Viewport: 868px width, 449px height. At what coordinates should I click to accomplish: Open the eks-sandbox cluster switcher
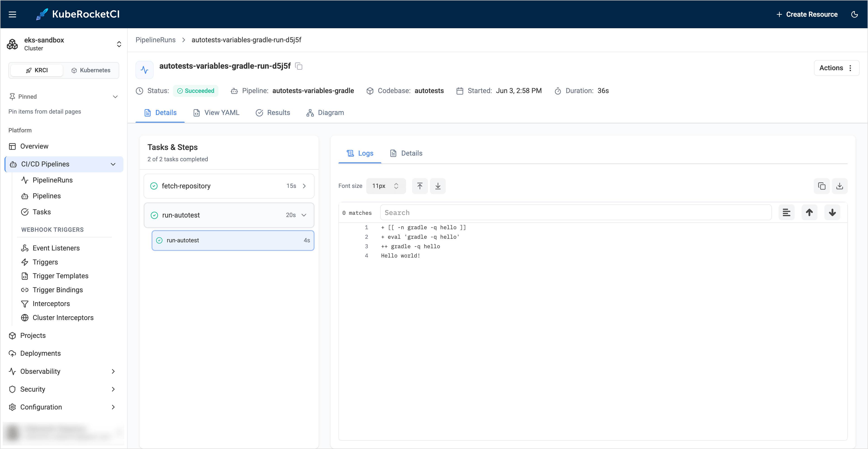point(64,44)
